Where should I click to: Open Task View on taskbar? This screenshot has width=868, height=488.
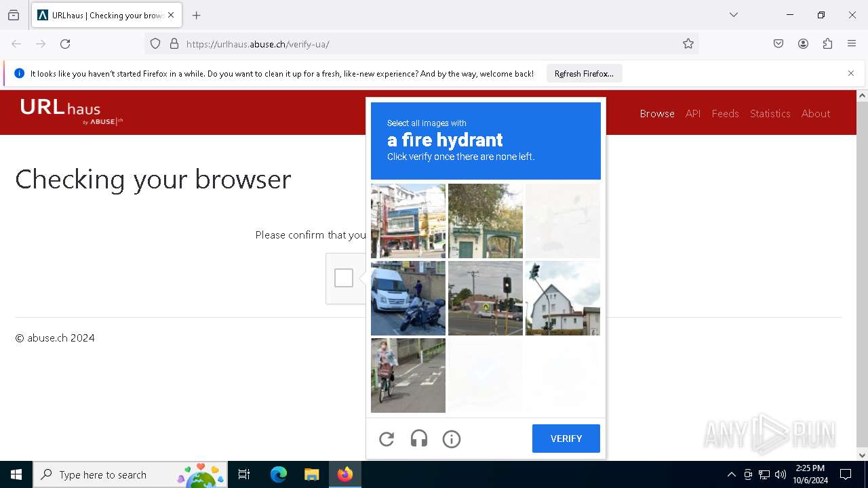point(244,474)
